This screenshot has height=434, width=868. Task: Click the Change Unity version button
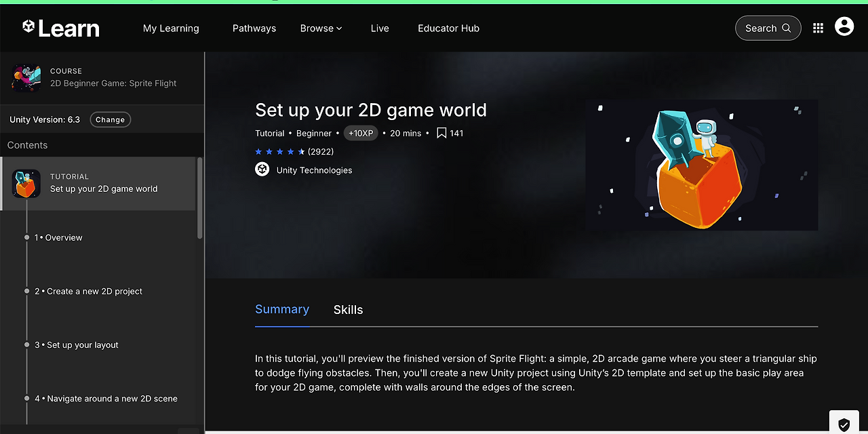110,119
